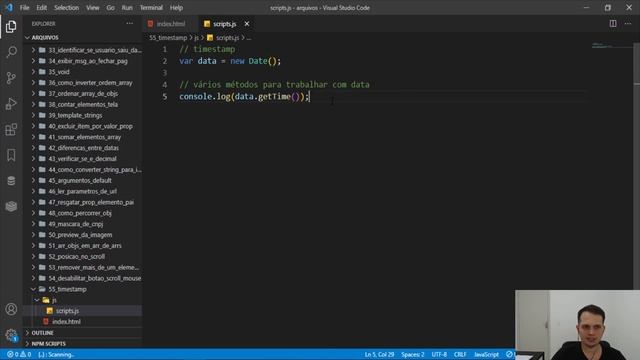Click the split editor right icon
The height and width of the screenshot is (360, 640).
(x=613, y=24)
